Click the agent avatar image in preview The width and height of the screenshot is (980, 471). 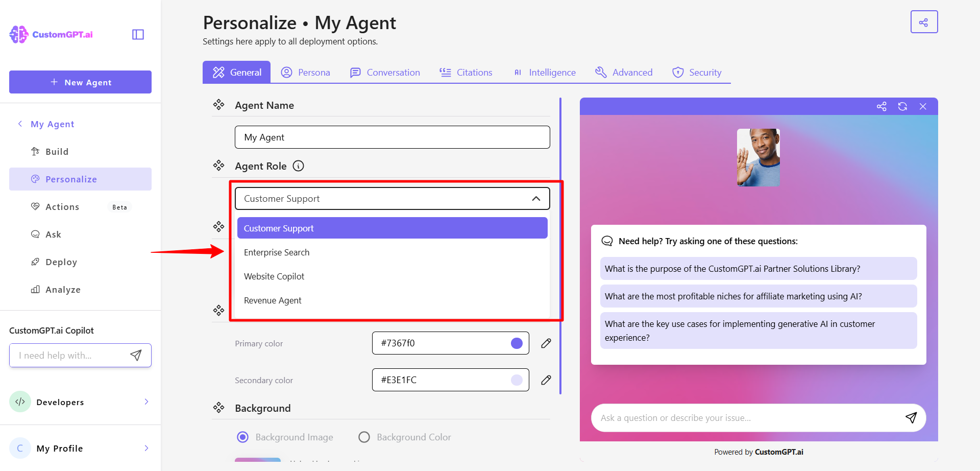click(x=758, y=157)
